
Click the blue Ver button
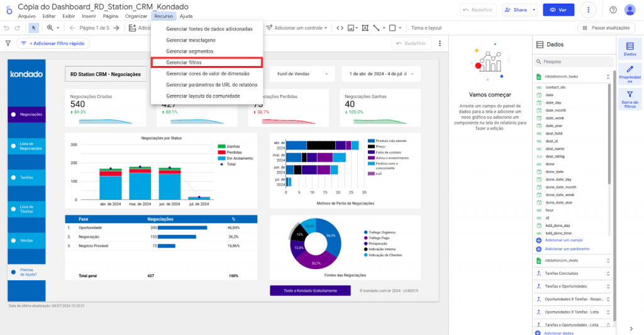558,10
